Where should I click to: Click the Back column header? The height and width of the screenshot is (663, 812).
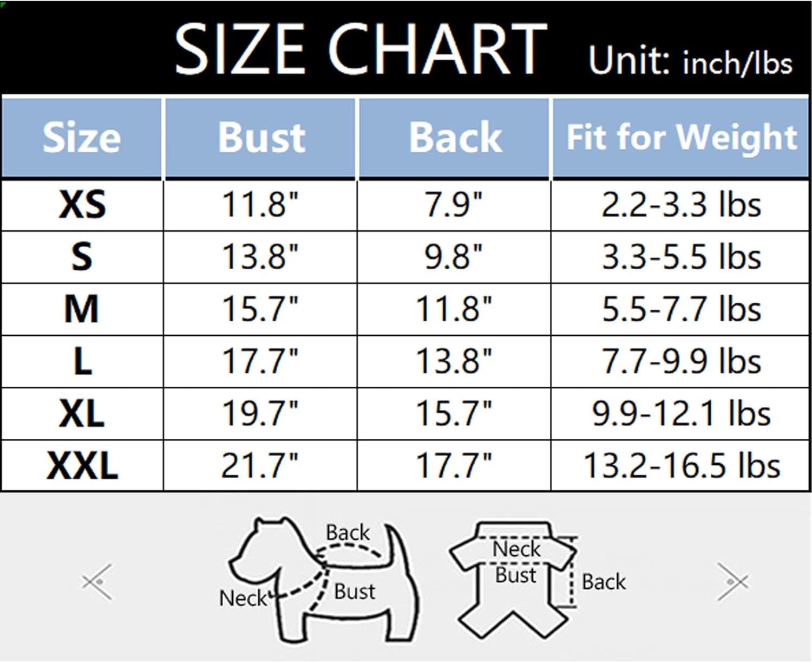pyautogui.click(x=455, y=138)
